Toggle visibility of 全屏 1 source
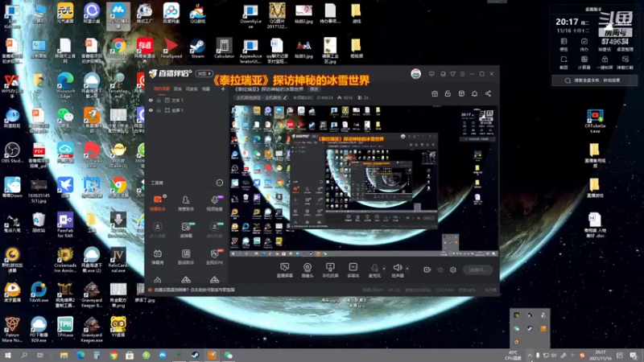Viewport: 644px width, 362px height. pos(151,110)
